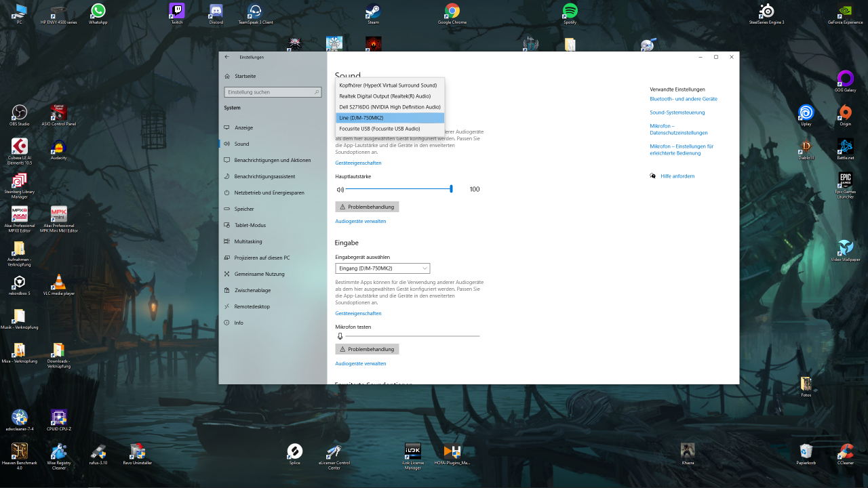Launch Steam desktop icon
The image size is (868, 488).
373,14
